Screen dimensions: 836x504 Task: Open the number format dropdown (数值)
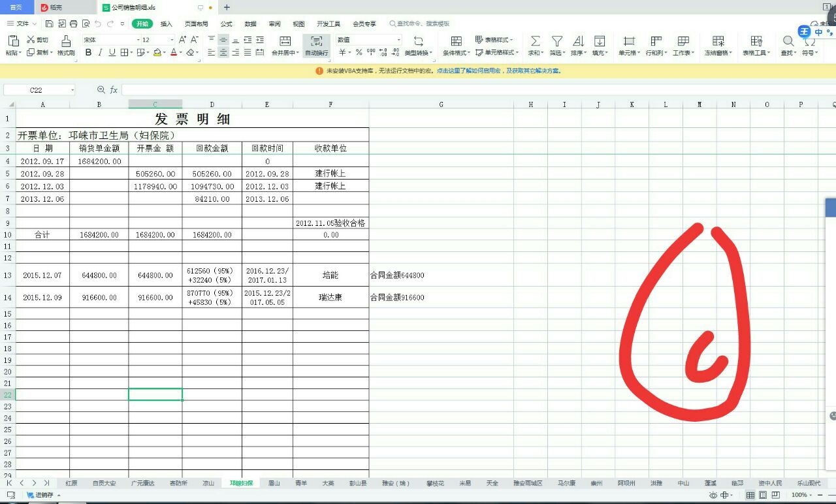tap(398, 40)
